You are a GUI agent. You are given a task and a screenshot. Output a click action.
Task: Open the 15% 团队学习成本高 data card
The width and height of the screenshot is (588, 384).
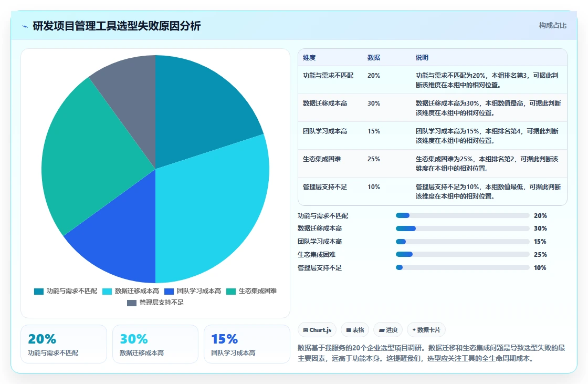pyautogui.click(x=247, y=344)
